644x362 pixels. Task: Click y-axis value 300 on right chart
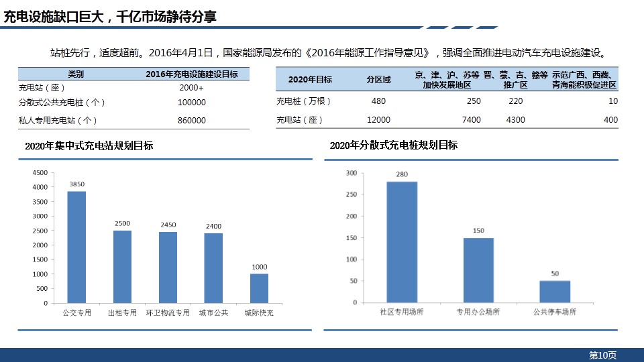coord(352,173)
